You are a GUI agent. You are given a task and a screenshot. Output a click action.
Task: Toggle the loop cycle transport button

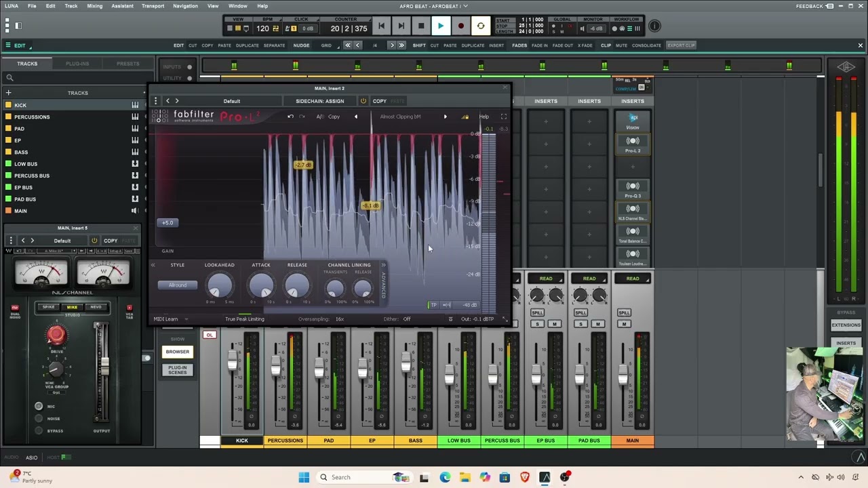[x=481, y=26]
